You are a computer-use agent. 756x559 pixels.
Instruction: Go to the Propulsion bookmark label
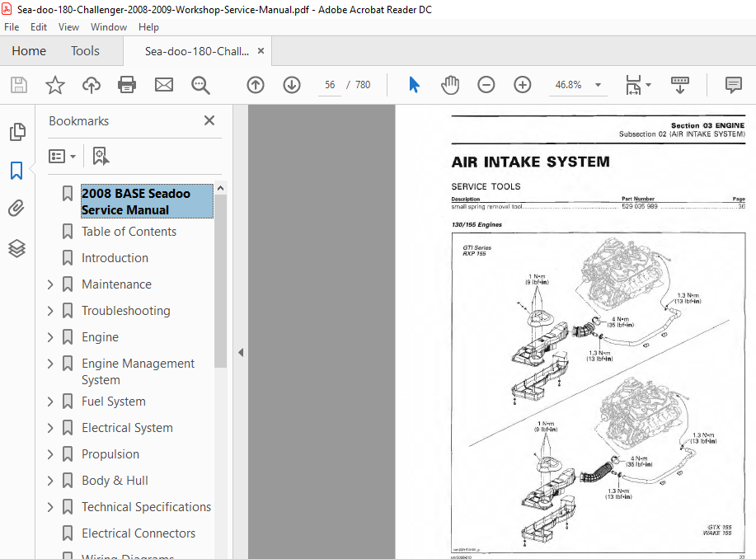click(x=110, y=454)
